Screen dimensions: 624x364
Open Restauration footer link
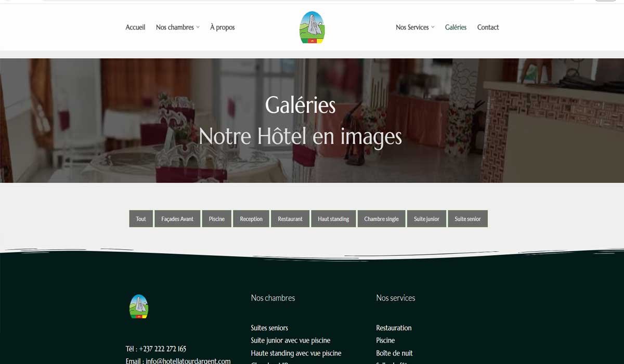[x=394, y=328]
